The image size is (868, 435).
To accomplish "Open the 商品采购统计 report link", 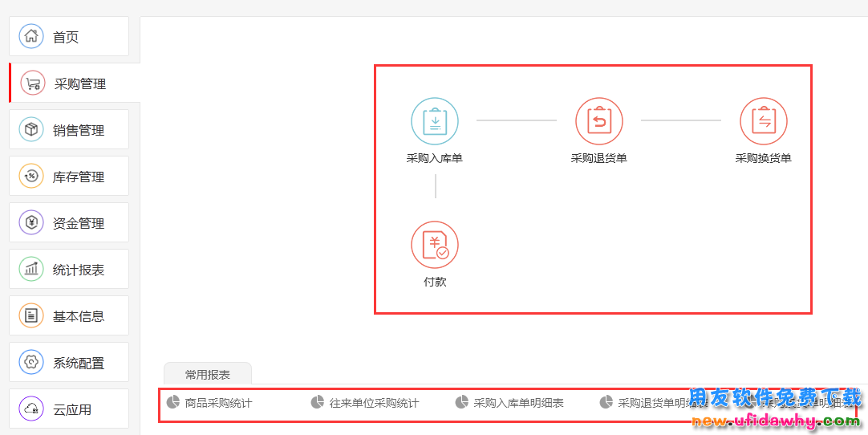I will pos(217,403).
